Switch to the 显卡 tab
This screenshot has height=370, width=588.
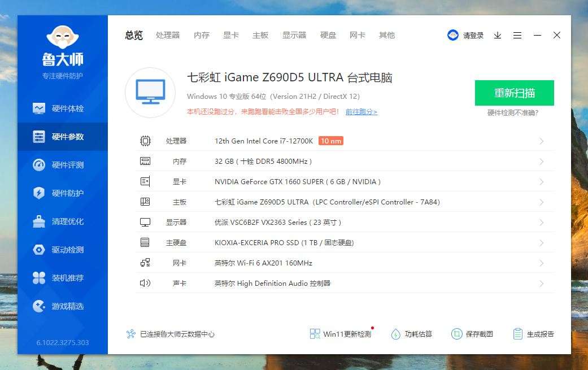tap(230, 35)
